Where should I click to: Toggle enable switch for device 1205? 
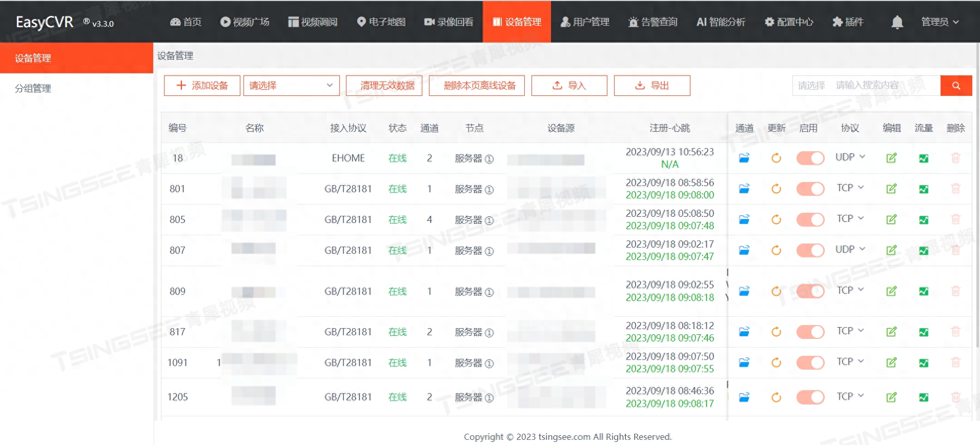click(x=810, y=397)
